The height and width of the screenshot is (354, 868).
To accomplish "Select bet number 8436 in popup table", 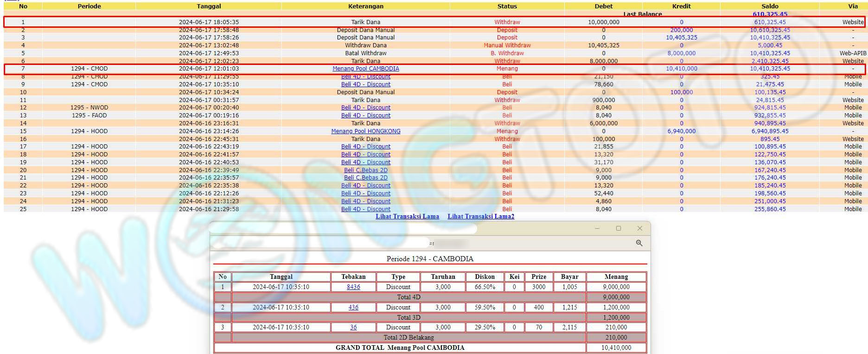I will pos(353,287).
